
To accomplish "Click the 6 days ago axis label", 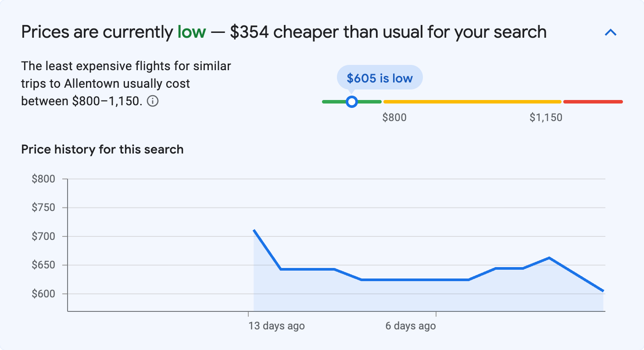I will coord(410,326).
